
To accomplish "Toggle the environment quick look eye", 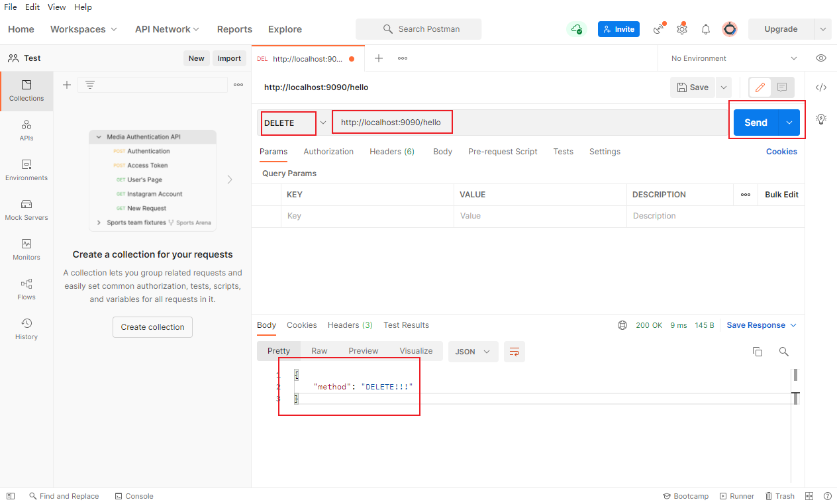I will pyautogui.click(x=821, y=58).
